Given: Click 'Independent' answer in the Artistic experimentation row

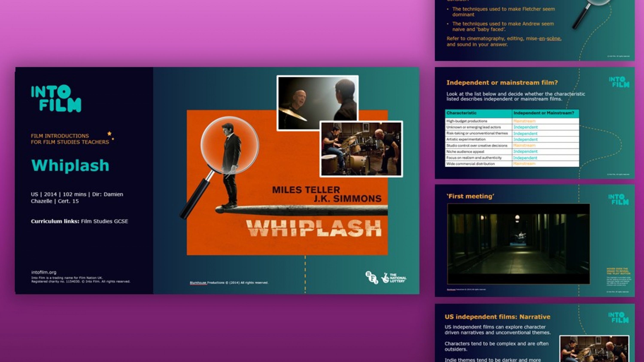Looking at the screenshot, I should (525, 139).
